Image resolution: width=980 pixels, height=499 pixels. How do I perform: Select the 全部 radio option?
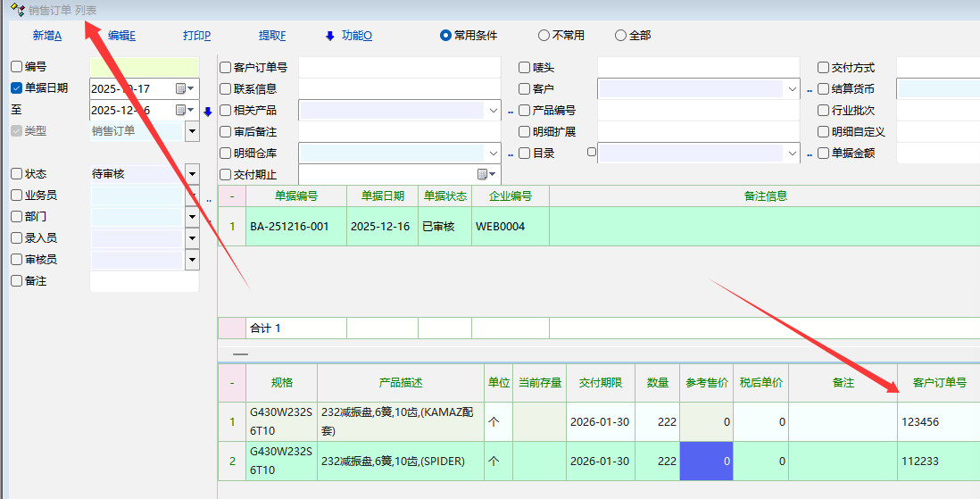(x=620, y=36)
